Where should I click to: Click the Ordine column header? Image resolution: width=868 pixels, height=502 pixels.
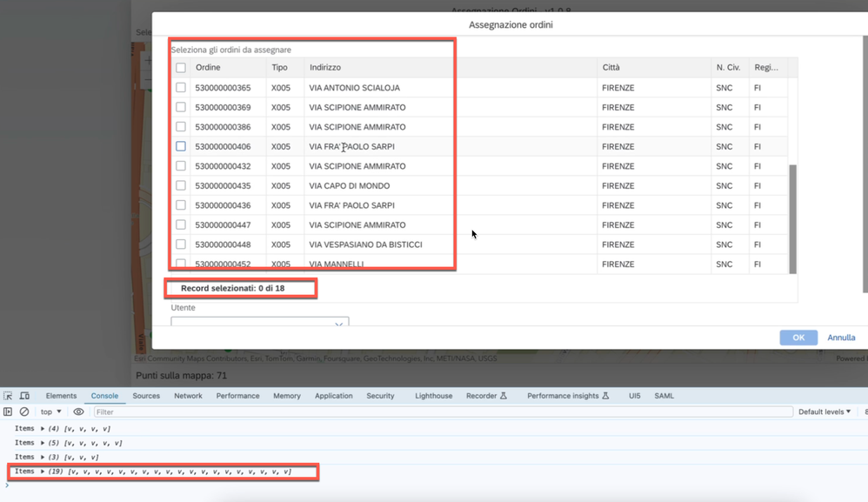point(228,68)
